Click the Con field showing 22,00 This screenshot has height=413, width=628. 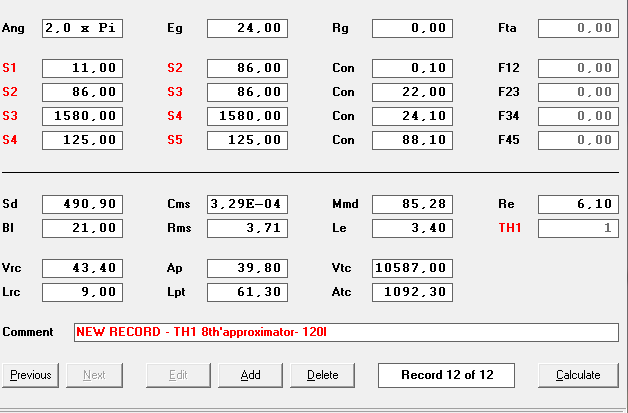coord(413,93)
